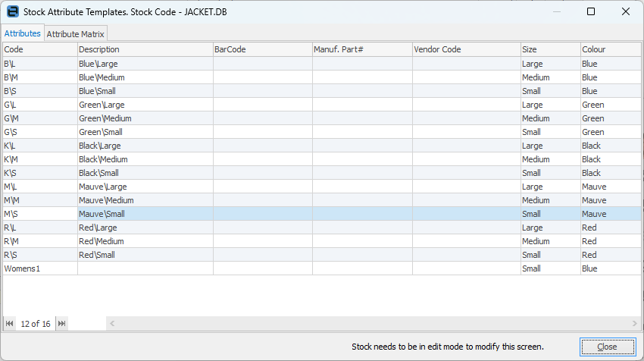
Task: Click the Red\Small description cell
Action: pyautogui.click(x=145, y=255)
